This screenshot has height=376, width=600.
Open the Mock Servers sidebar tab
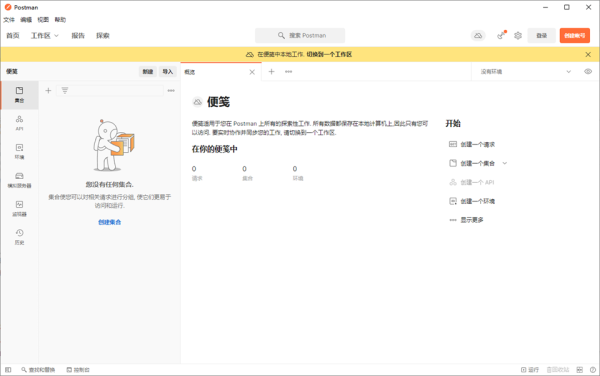point(19,180)
